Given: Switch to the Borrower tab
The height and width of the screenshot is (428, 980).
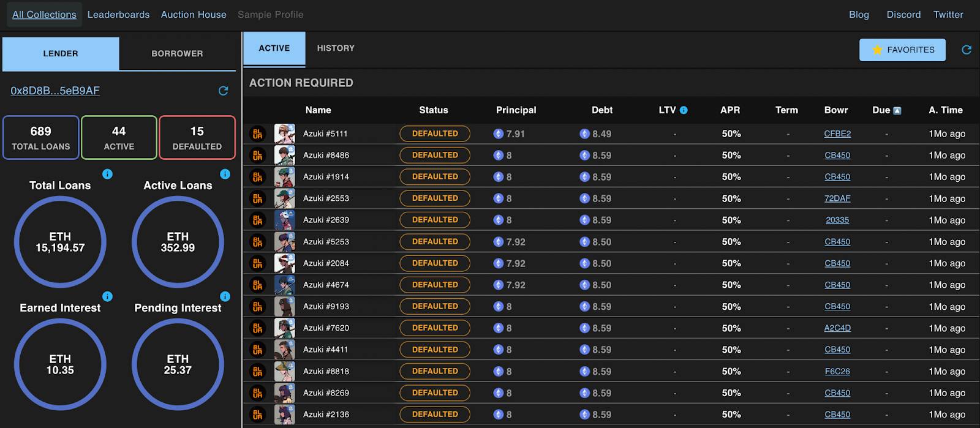Looking at the screenshot, I should coord(178,54).
